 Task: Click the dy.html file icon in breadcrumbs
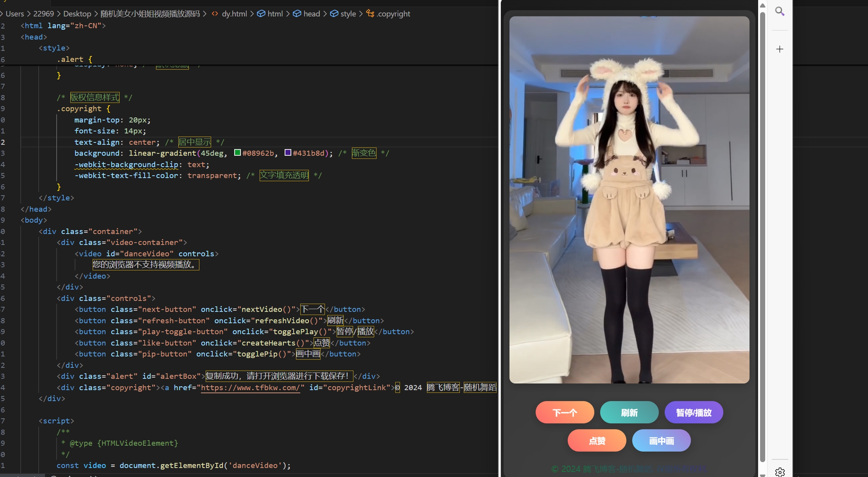click(x=215, y=14)
